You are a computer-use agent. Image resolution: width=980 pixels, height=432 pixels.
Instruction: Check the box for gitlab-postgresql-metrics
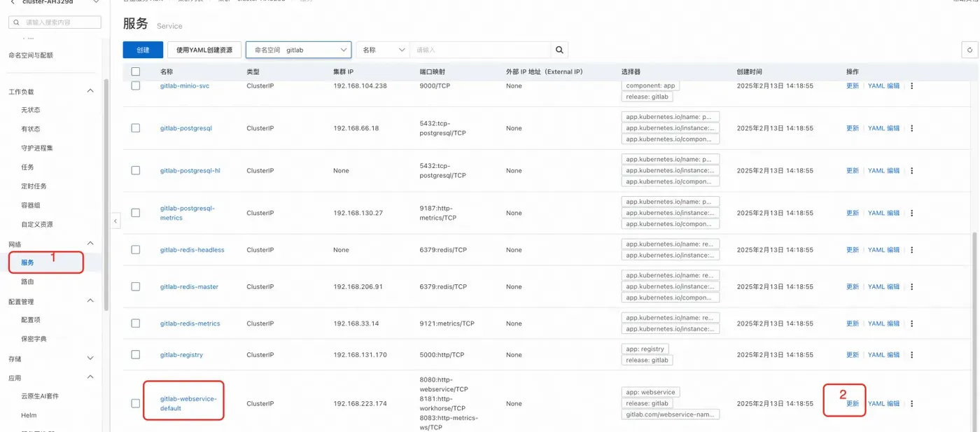pyautogui.click(x=136, y=213)
